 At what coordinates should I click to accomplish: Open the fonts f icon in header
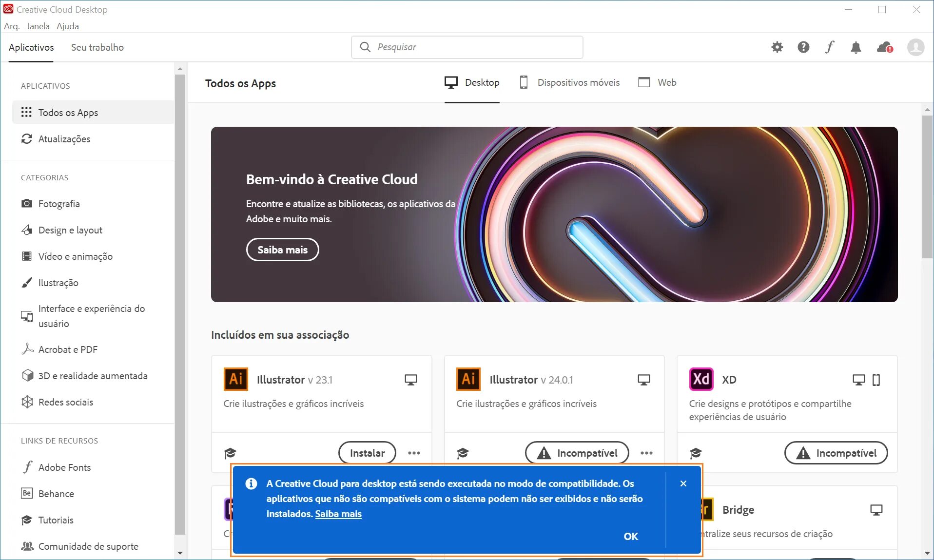click(830, 47)
